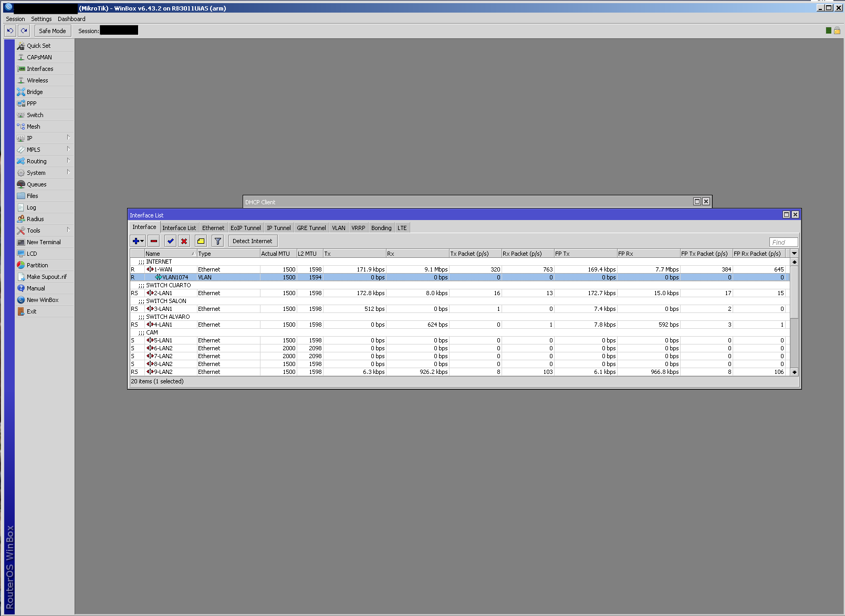Open Partition in the sidebar
845x616 pixels.
click(x=45, y=265)
